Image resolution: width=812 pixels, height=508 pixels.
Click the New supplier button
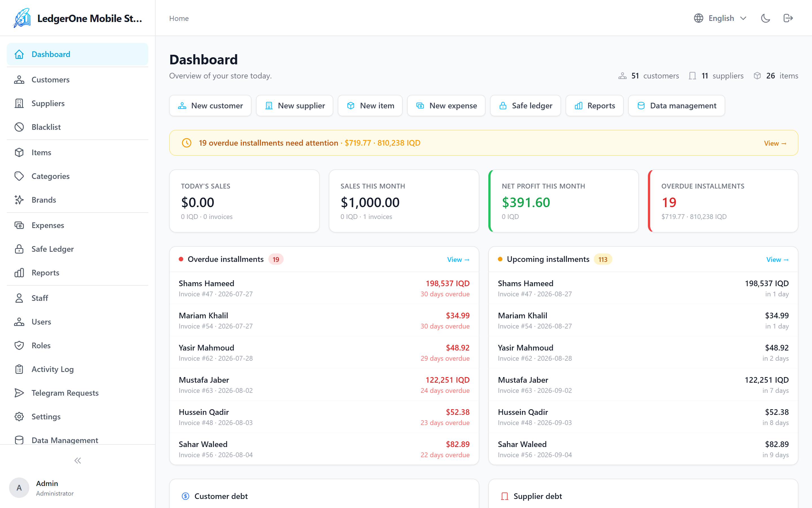point(295,106)
